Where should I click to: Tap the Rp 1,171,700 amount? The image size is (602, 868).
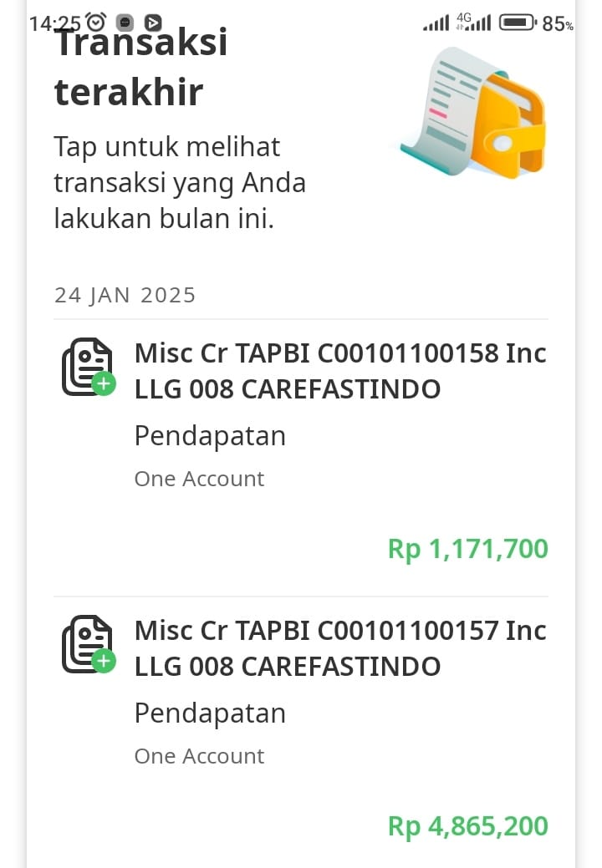[x=468, y=549]
